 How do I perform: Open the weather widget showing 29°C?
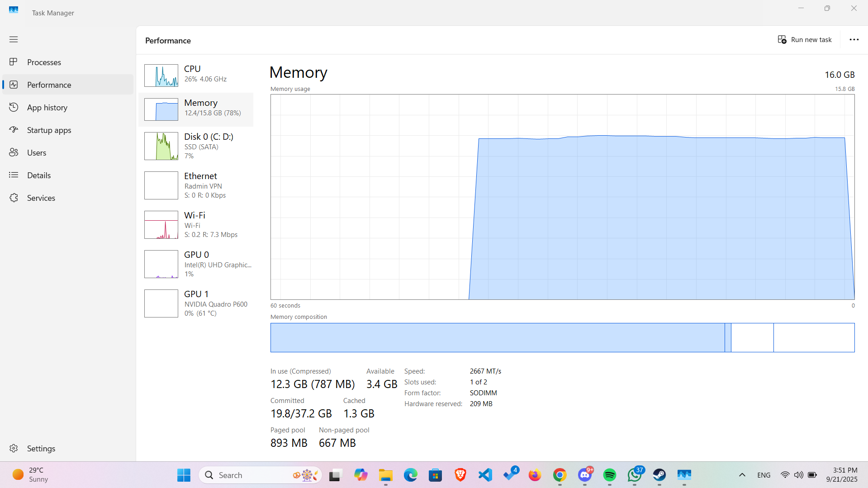tap(30, 475)
